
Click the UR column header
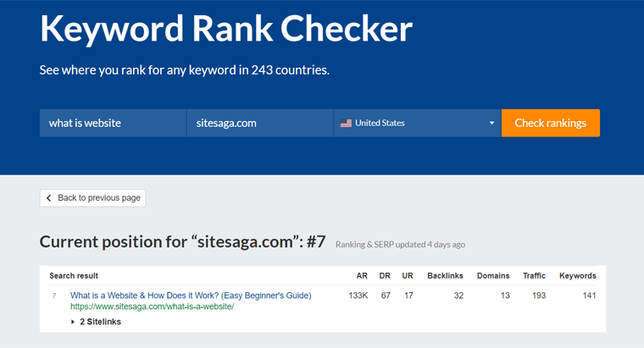408,276
